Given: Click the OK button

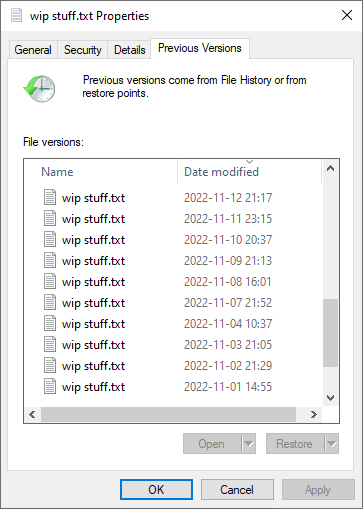Looking at the screenshot, I should [x=156, y=490].
